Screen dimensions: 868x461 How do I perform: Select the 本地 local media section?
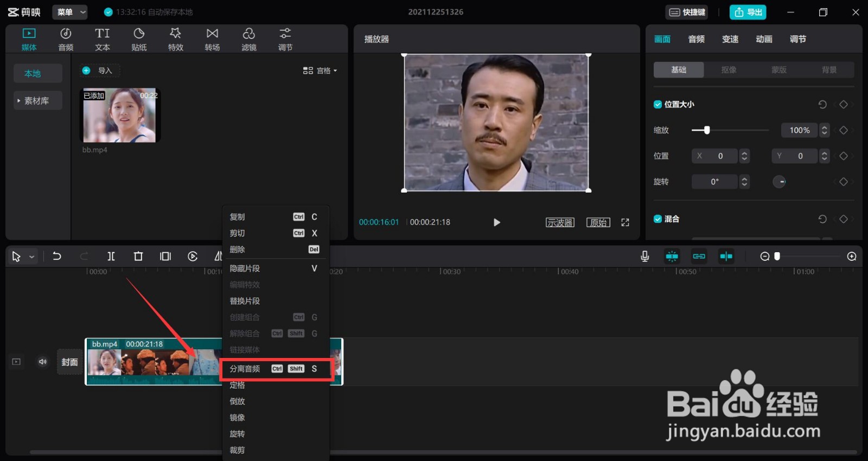point(38,73)
